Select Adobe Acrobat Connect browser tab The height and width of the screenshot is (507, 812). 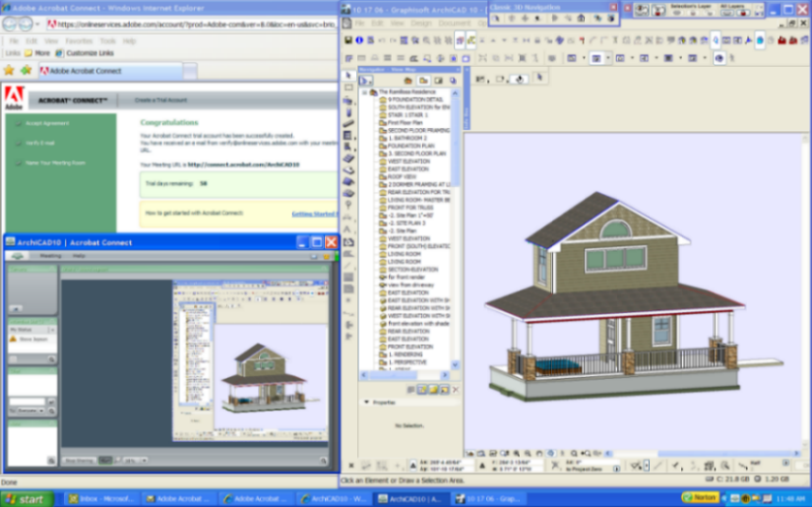point(111,71)
